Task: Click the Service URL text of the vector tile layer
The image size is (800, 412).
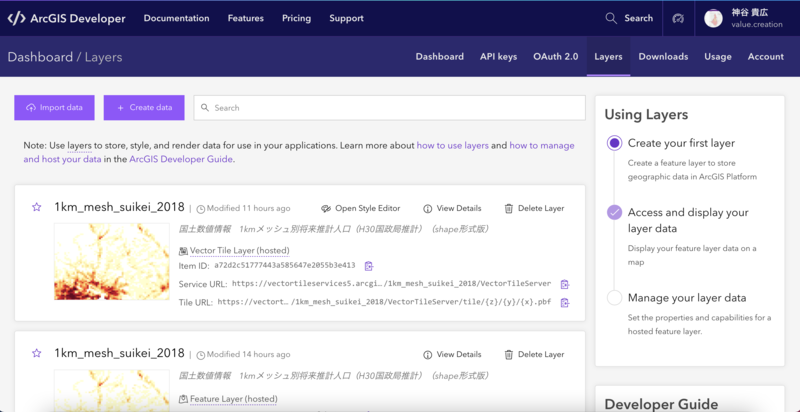Action: [391, 284]
